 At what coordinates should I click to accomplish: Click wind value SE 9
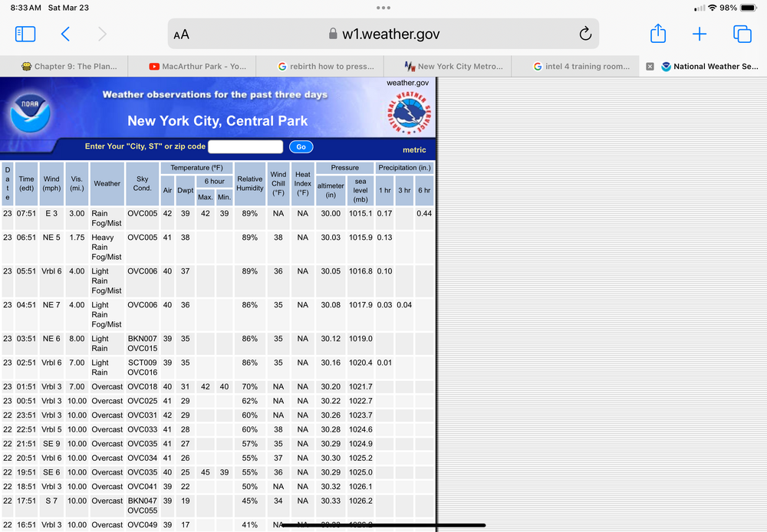51,444
